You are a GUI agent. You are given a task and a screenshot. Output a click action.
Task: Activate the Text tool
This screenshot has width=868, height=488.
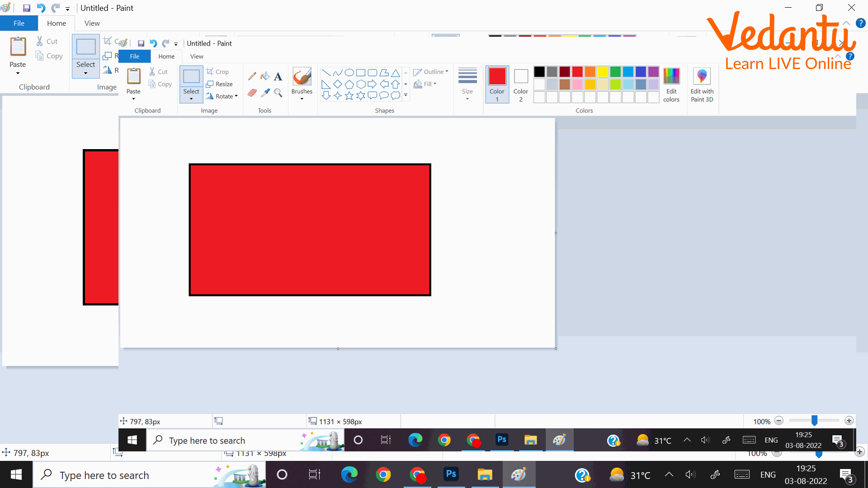pyautogui.click(x=278, y=76)
